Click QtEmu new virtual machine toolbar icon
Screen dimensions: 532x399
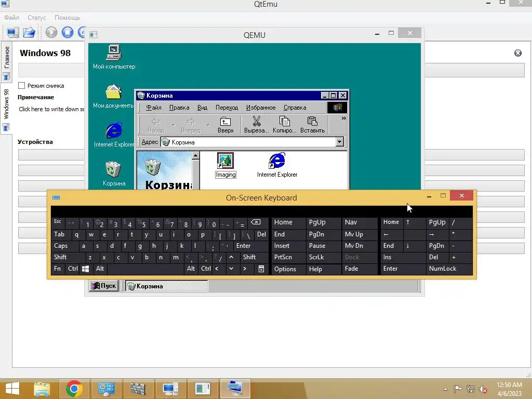[x=12, y=32]
